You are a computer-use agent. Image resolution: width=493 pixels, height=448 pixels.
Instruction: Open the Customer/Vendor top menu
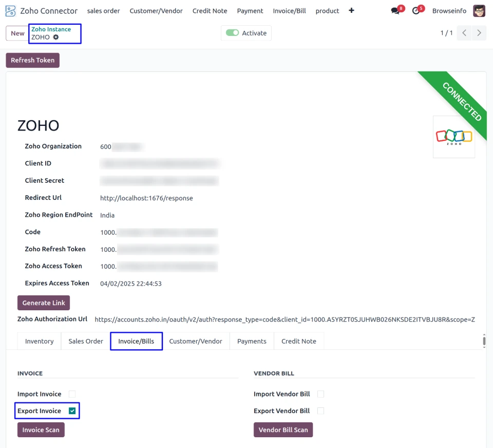click(x=156, y=11)
